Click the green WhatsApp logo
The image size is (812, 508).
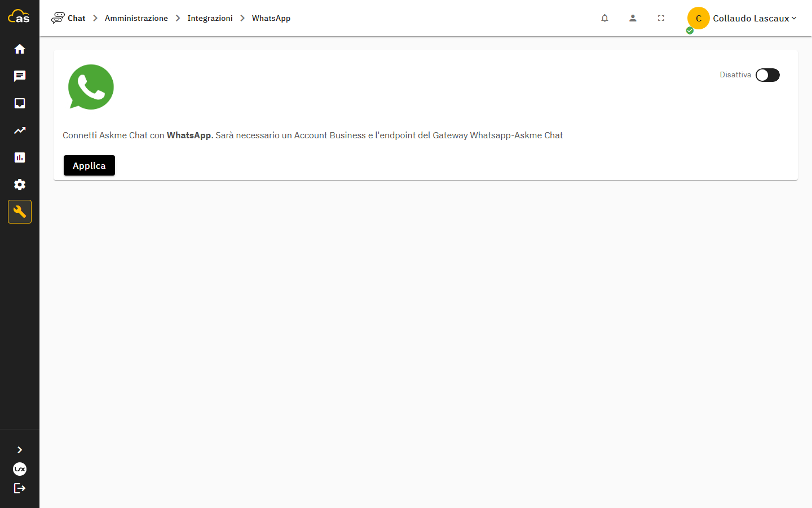91,87
